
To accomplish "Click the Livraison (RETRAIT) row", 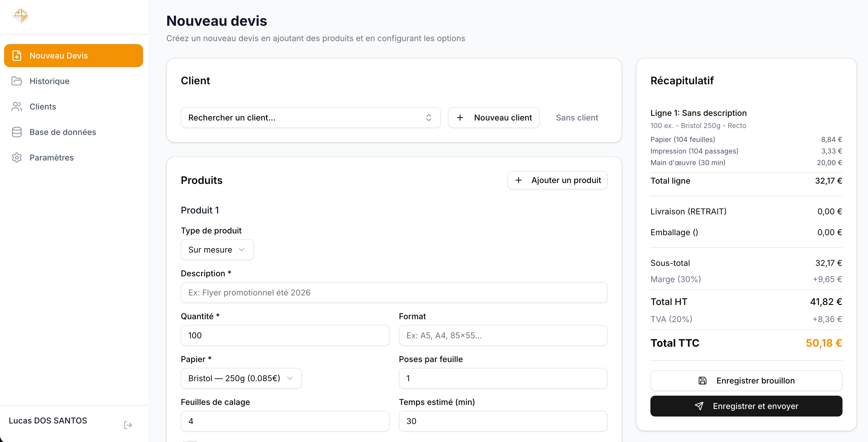I will tap(746, 211).
